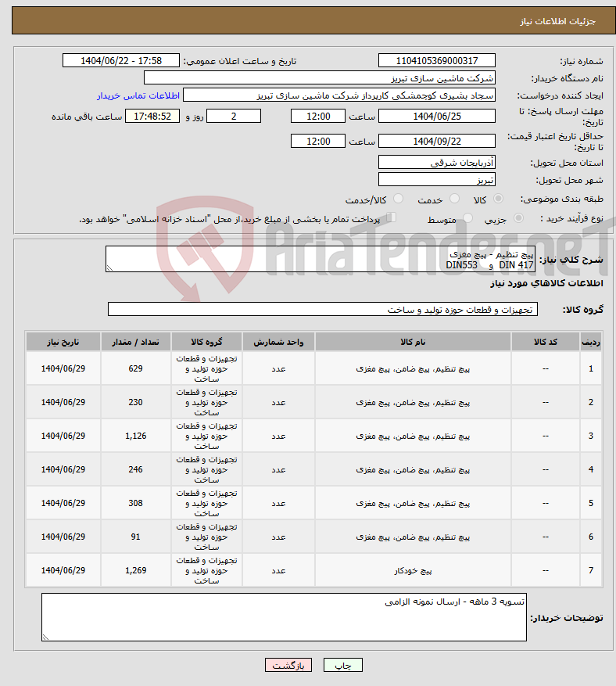The width and height of the screenshot is (616, 686).
Task: Click the اطلاعات کالاهای مورد نیاز section heading
Action: [546, 283]
